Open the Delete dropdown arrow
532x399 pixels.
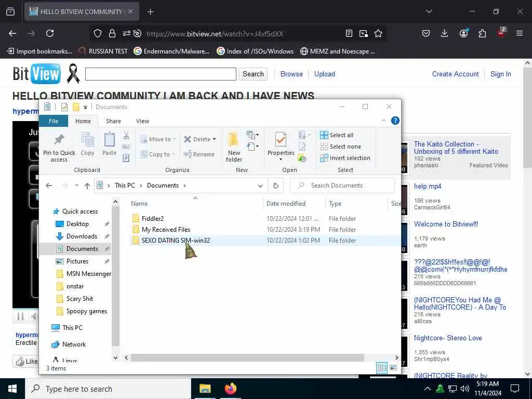(x=214, y=139)
